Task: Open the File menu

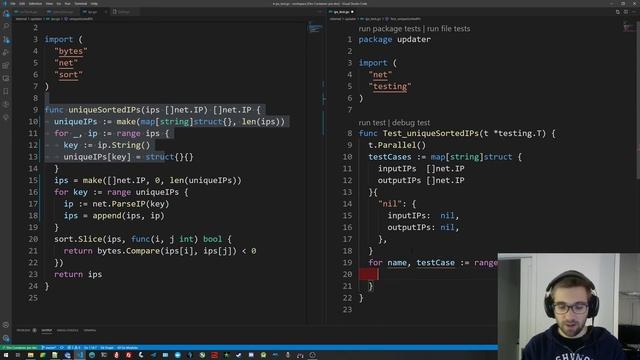Action: [13, 4]
